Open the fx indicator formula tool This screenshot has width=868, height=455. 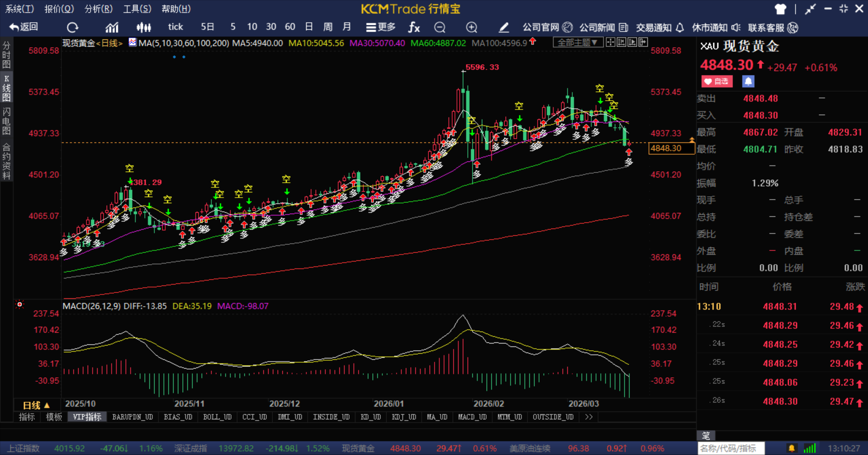[x=413, y=28]
